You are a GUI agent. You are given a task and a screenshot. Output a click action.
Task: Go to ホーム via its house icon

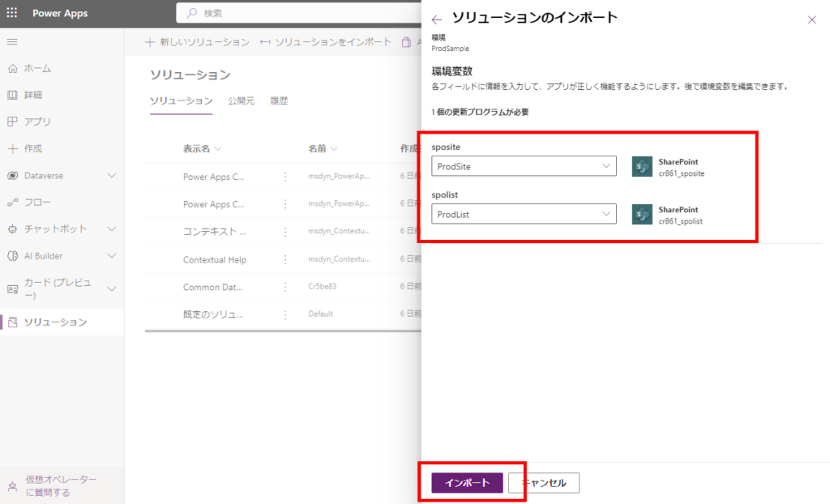click(x=13, y=68)
